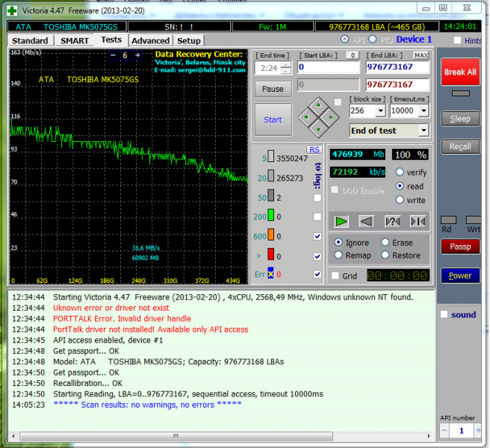Image resolution: width=490 pixels, height=448 pixels.
Task: Click the Pause button
Action: click(x=273, y=89)
